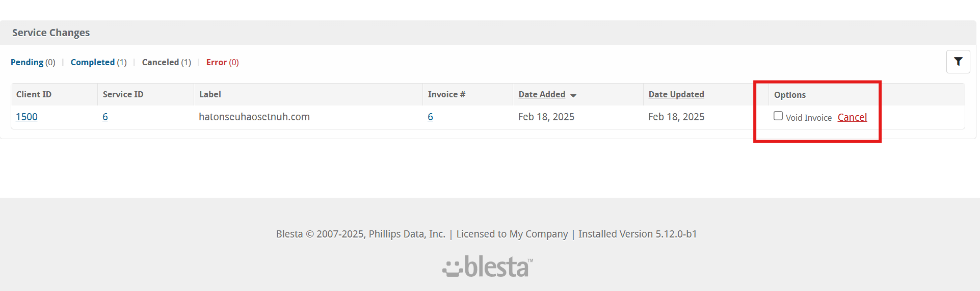Click the Blesta logo in the footer
980x291 pixels.
pos(488,267)
